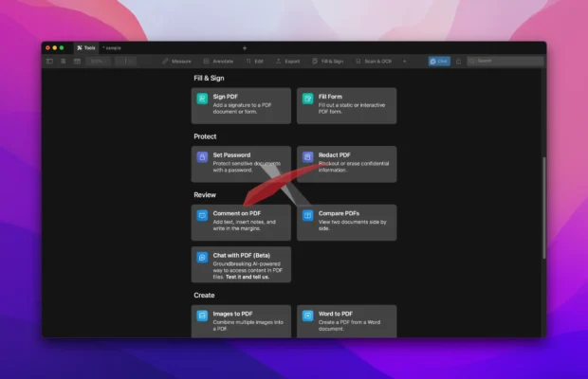
Task: Click 'Test it and tell us.' link
Action: point(248,277)
